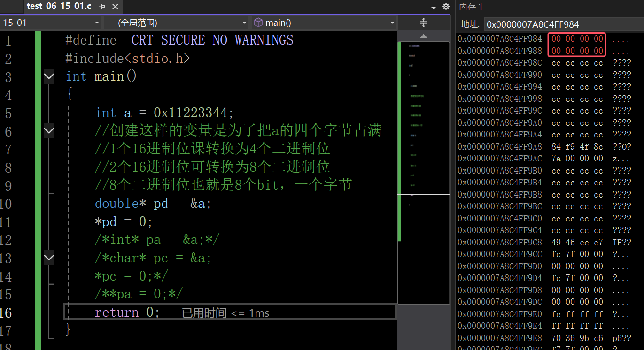Click the *pc = 0;*/ comment line
This screenshot has width=644, height=350.
pyautogui.click(x=131, y=276)
